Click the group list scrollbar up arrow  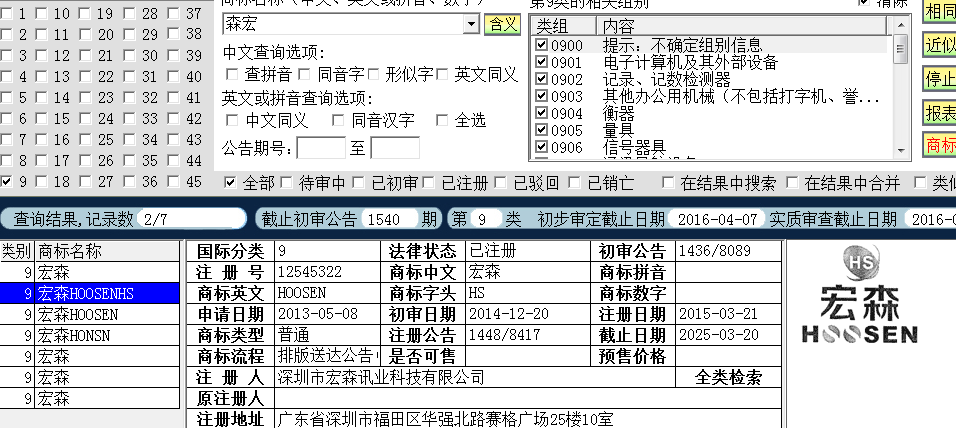901,25
